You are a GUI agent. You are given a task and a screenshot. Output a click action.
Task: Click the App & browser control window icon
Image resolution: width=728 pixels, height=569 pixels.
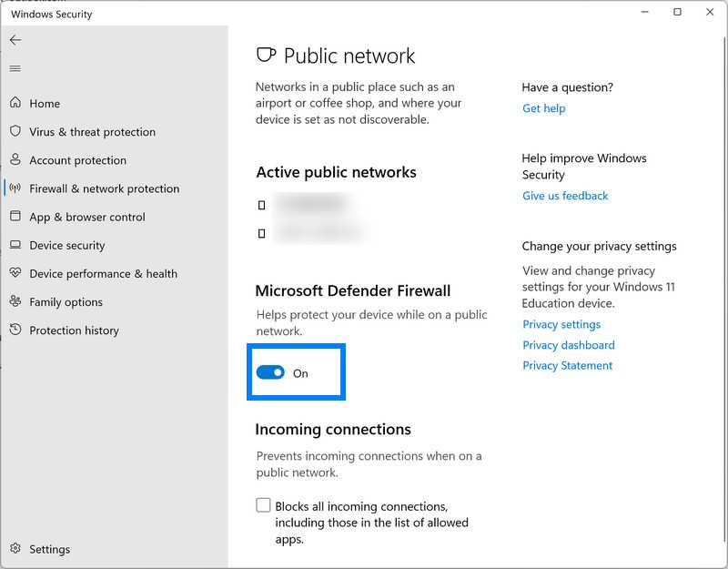15,216
